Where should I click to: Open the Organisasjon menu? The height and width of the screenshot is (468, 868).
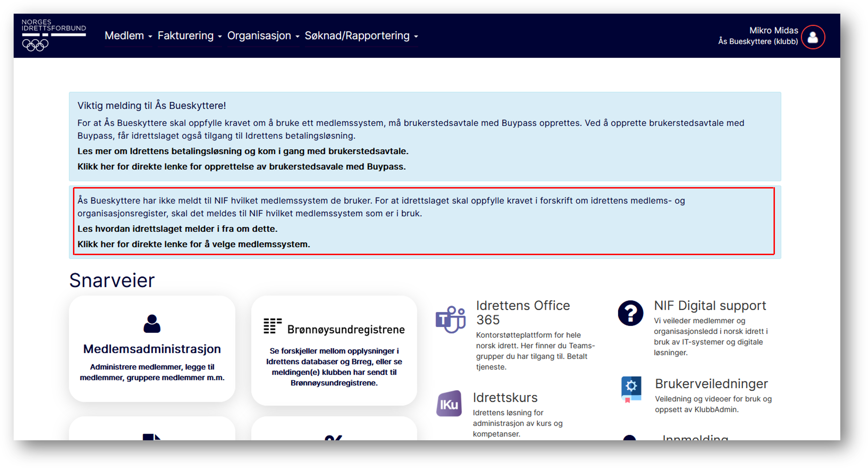(x=259, y=35)
